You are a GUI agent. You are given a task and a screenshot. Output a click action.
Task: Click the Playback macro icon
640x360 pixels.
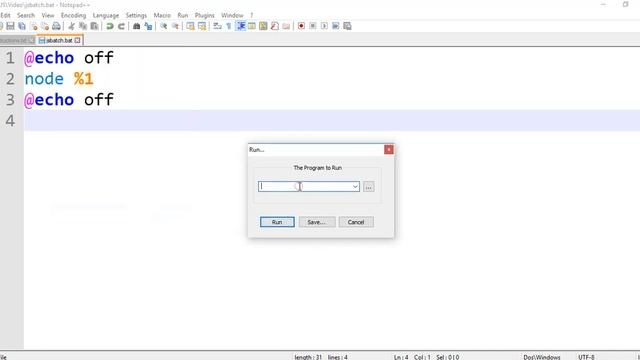pyautogui.click(x=324, y=26)
